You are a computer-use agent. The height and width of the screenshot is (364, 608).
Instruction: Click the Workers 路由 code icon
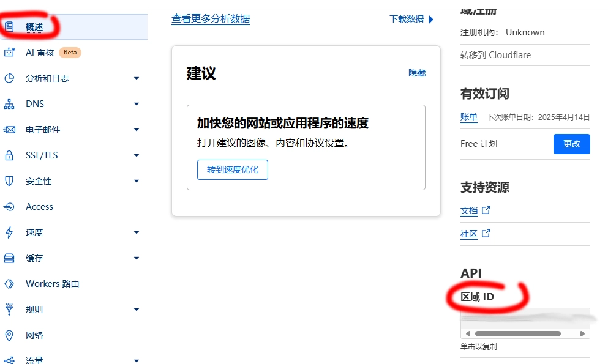point(9,284)
